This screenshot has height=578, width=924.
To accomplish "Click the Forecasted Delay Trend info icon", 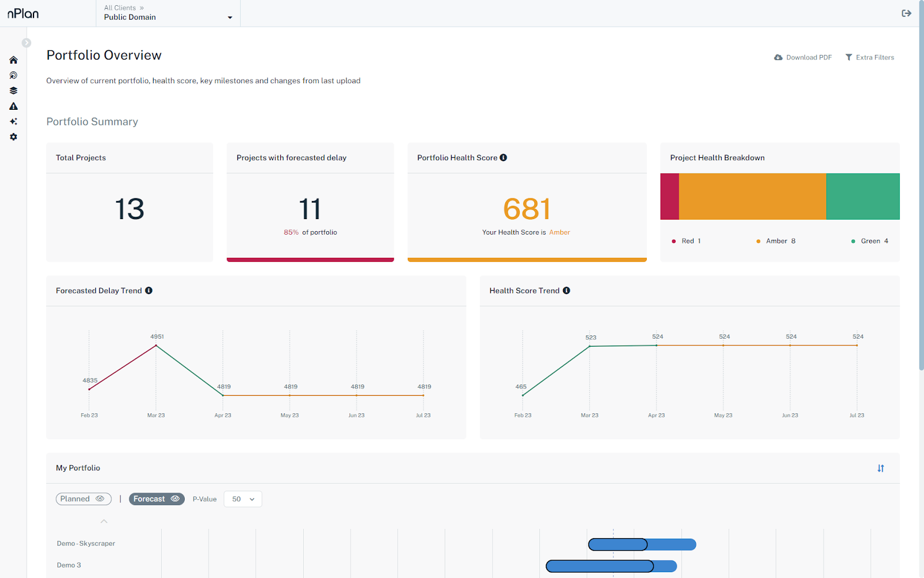I will pos(150,290).
